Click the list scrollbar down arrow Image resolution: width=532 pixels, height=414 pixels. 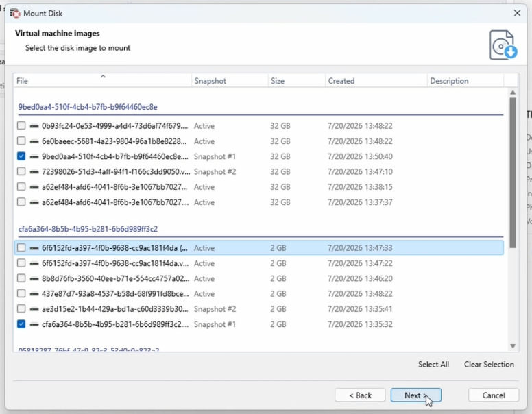(513, 345)
